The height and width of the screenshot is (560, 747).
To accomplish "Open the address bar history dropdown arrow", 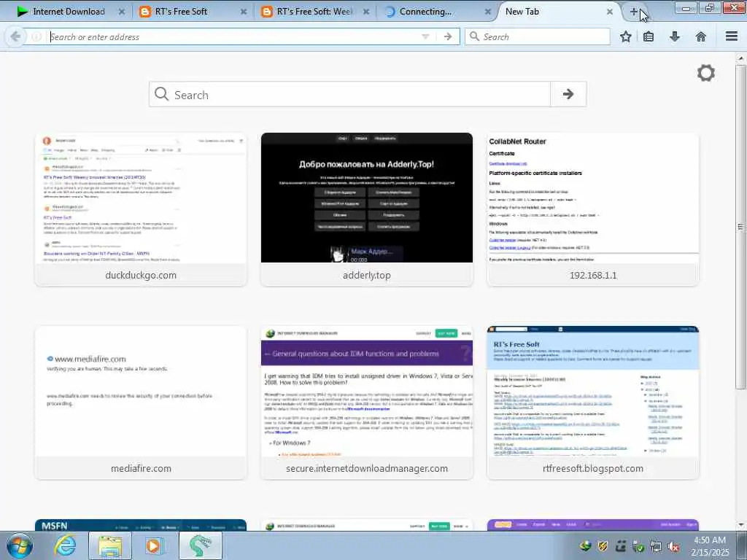I will point(425,36).
